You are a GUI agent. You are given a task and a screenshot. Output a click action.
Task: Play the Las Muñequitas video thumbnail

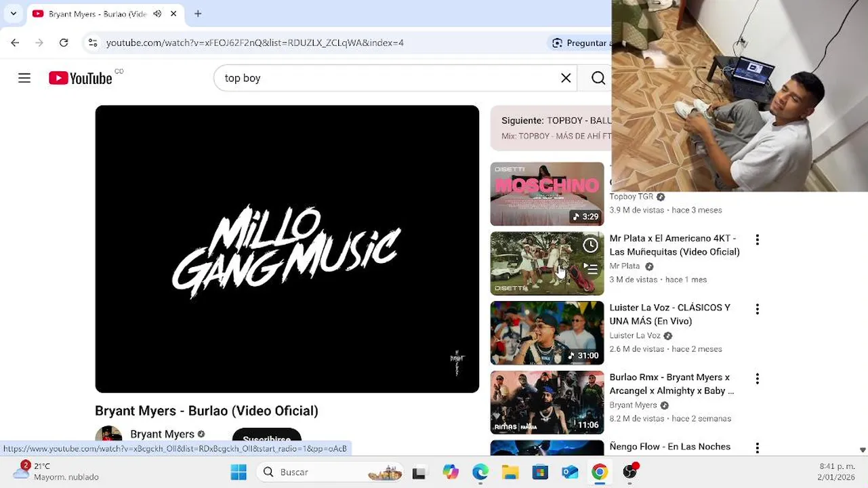(x=547, y=264)
